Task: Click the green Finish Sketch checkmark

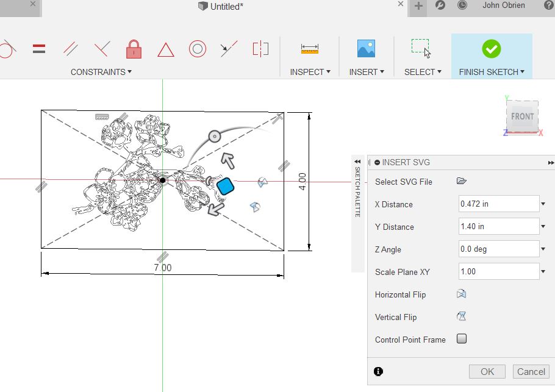Action: coord(492,49)
